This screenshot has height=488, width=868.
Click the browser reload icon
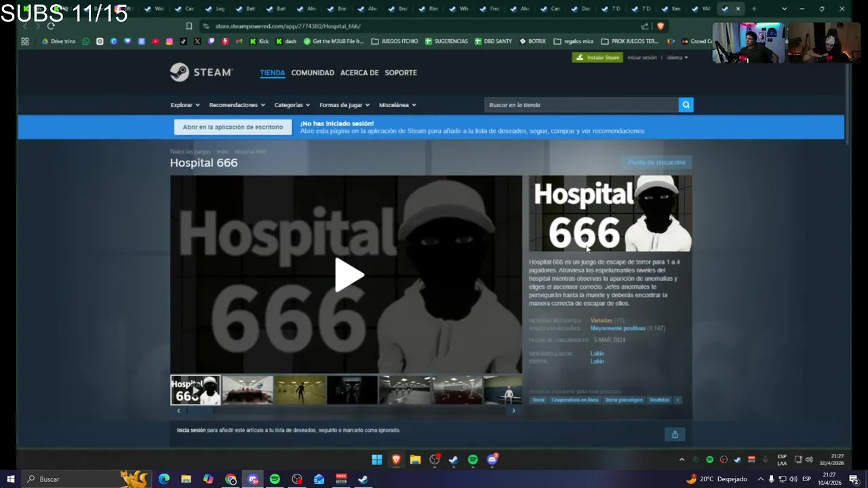tap(51, 26)
